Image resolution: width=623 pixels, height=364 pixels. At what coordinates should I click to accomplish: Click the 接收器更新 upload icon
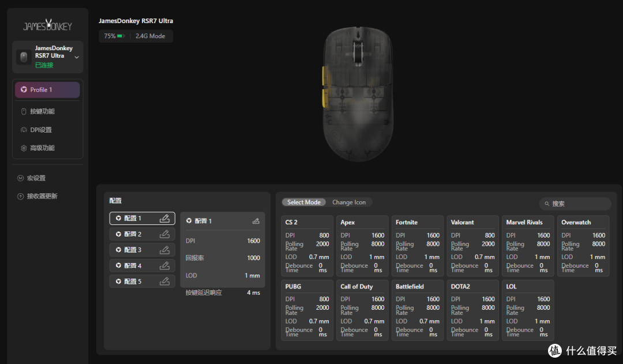pyautogui.click(x=20, y=196)
